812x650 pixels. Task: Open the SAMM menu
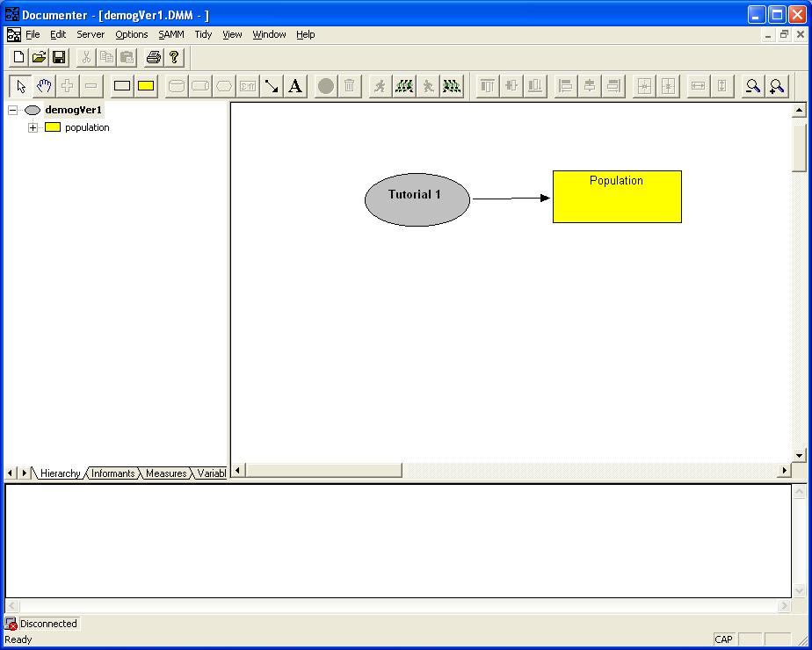tap(171, 34)
